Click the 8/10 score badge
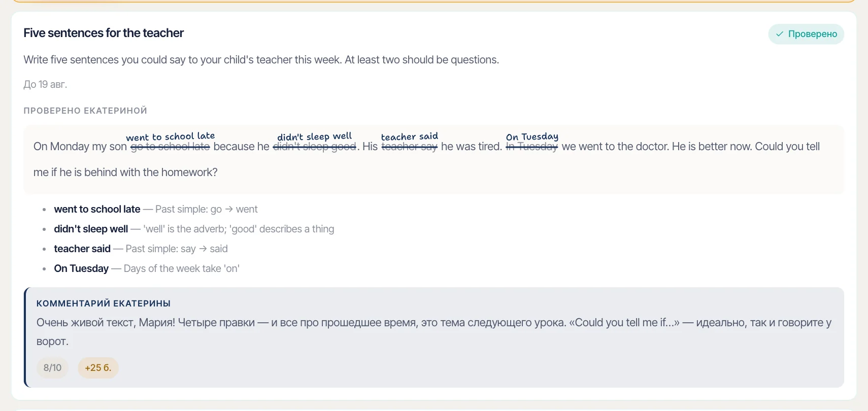868x411 pixels. tap(52, 368)
